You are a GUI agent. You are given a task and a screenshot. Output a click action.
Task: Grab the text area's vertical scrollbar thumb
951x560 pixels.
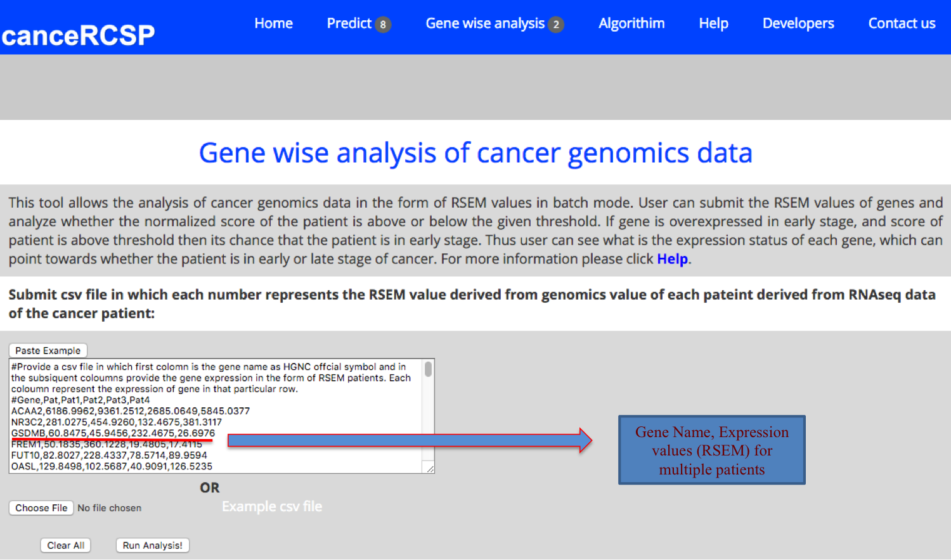pos(429,369)
